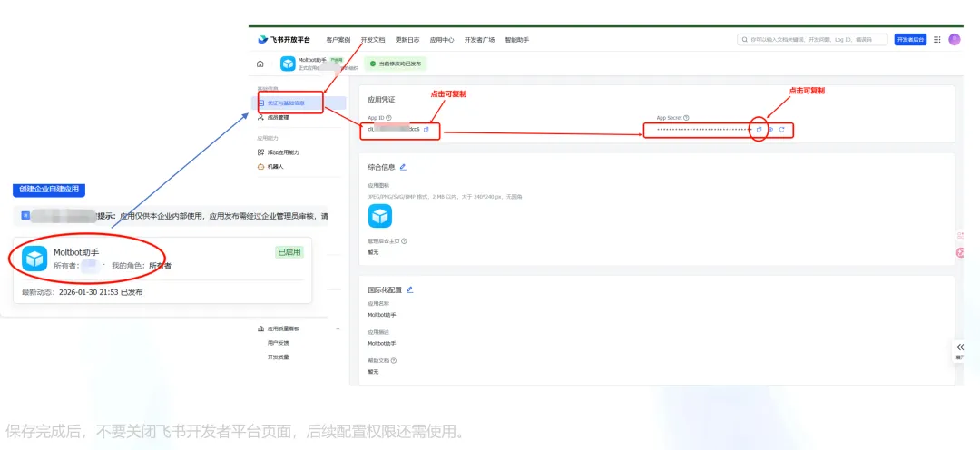The height and width of the screenshot is (450, 980).
Task: Click the 成员管理 person icon
Action: pyautogui.click(x=260, y=117)
